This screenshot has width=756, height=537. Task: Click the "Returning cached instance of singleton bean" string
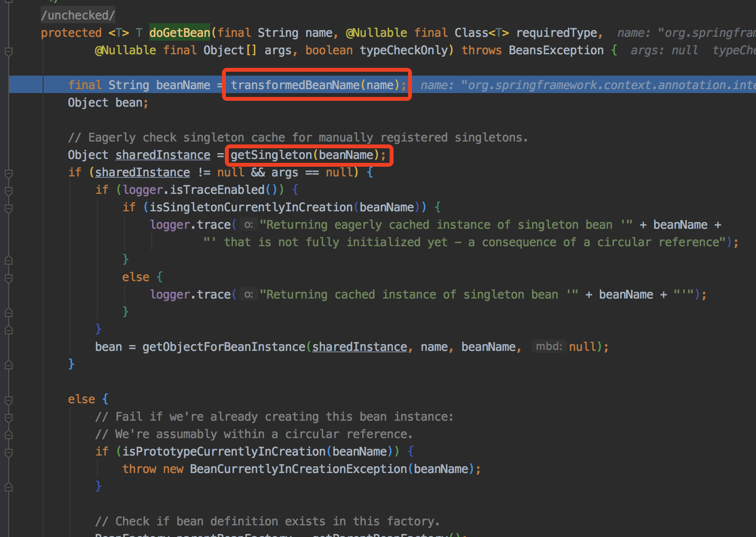click(x=419, y=294)
